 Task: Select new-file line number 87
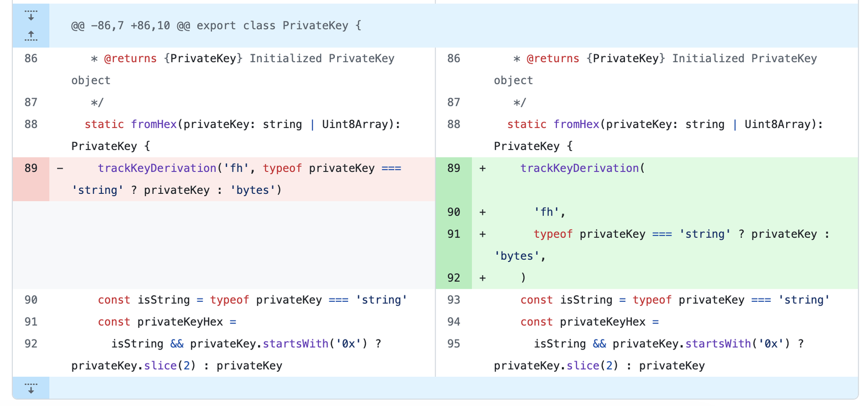click(453, 102)
